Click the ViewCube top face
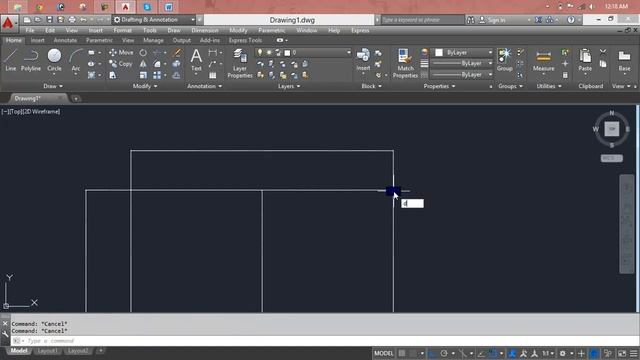This screenshot has width=640, height=360. click(611, 129)
